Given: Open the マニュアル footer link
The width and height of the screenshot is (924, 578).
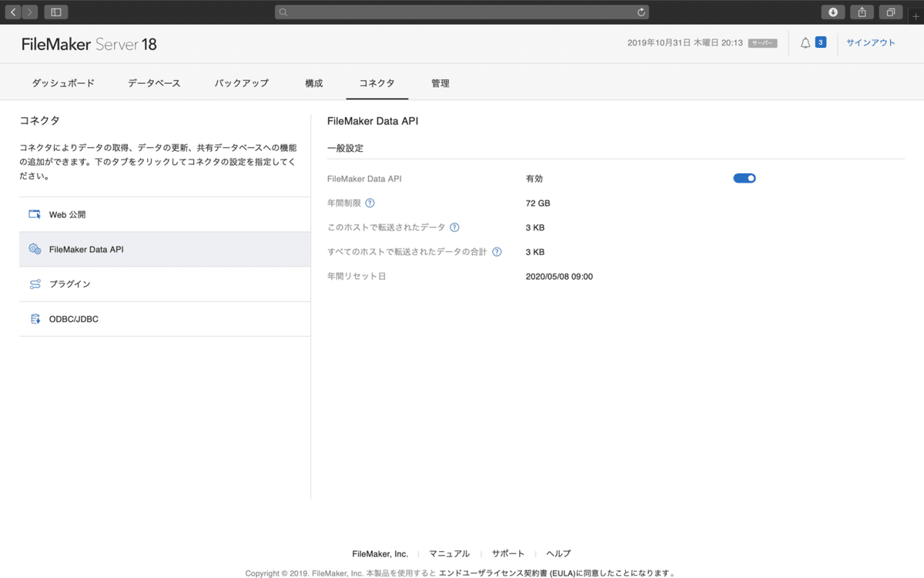Looking at the screenshot, I should (x=450, y=553).
